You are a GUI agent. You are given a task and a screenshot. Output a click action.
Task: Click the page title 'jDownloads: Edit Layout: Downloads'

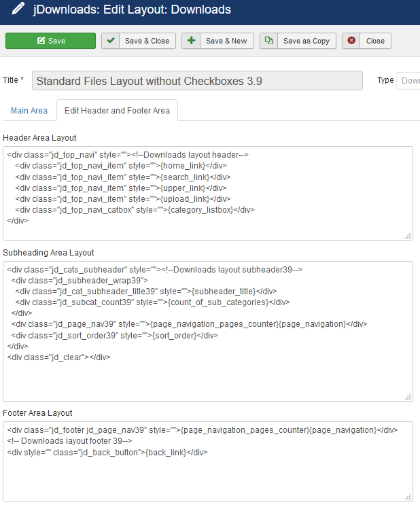(132, 10)
